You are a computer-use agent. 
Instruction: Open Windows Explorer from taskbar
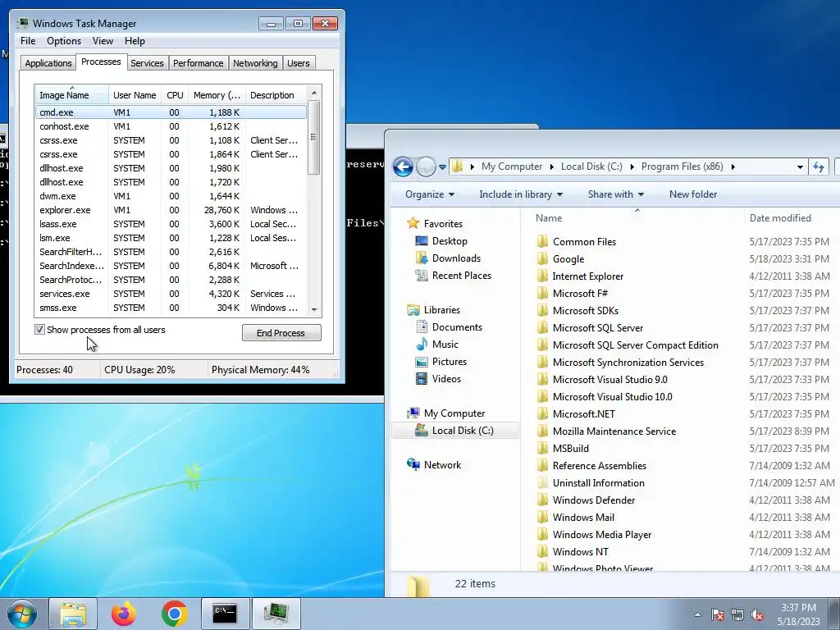pos(73,614)
